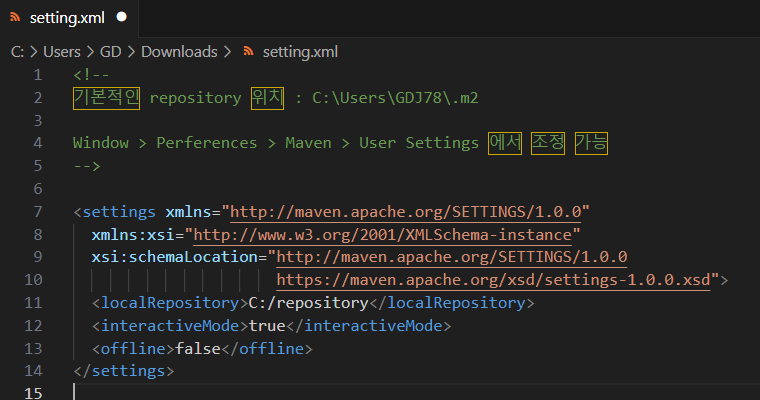Image resolution: width=760 pixels, height=400 pixels.
Task: Click the highlighted Korean word 위치
Action: [x=268, y=98]
